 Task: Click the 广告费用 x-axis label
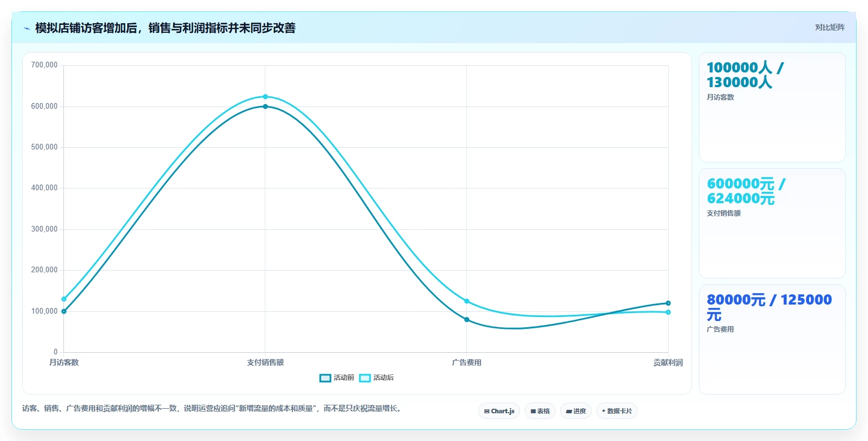click(467, 362)
